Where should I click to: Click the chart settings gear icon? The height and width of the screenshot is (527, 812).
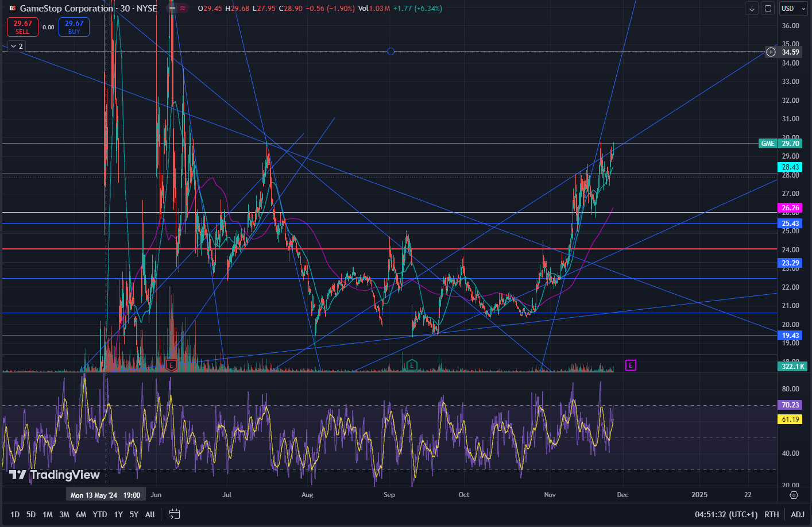[794, 495]
